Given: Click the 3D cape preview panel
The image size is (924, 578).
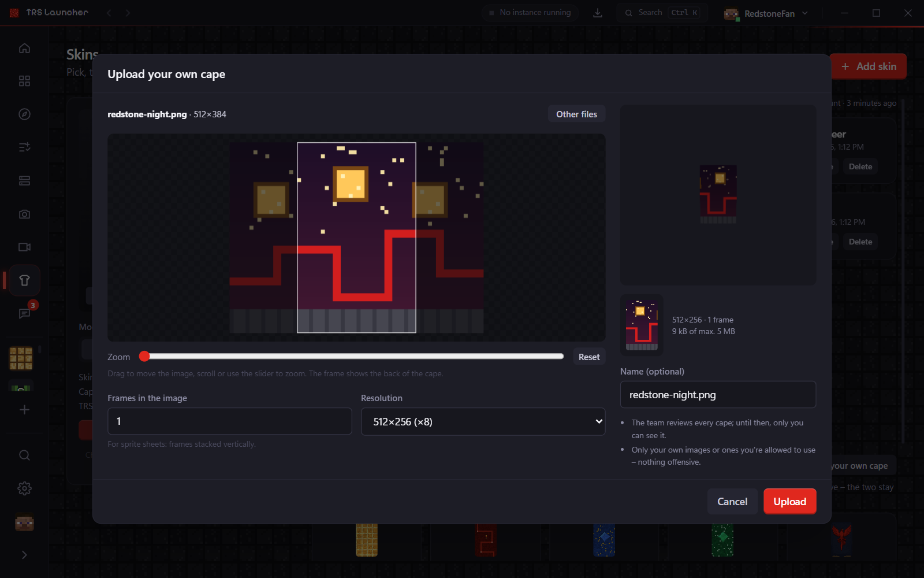Looking at the screenshot, I should (718, 195).
